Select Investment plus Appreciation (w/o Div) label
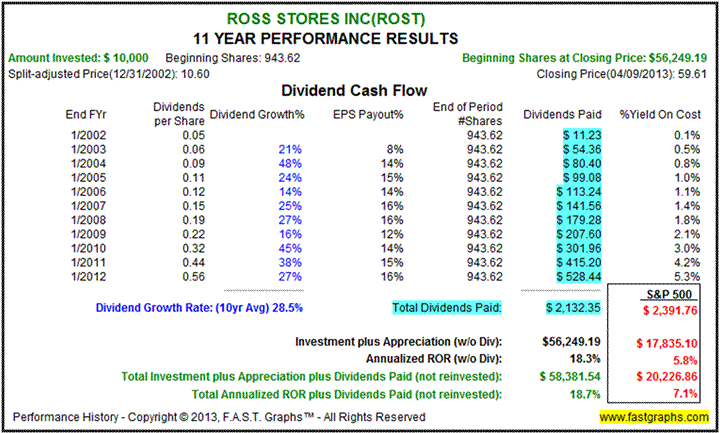Viewport: 720px width, 433px height. click(x=399, y=342)
